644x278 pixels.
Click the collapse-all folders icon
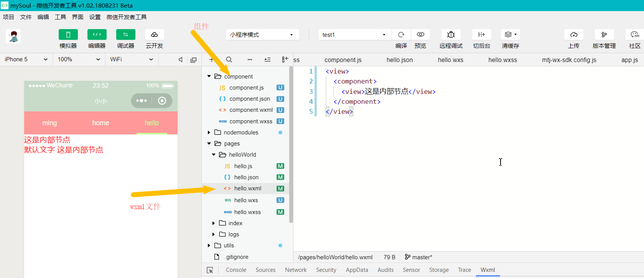click(267, 60)
